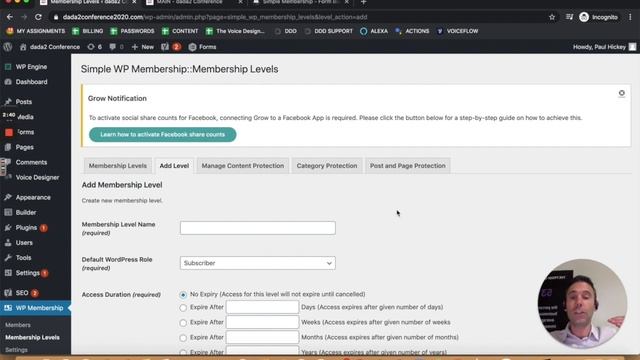The height and width of the screenshot is (360, 640).
Task: Click Learn how to activate Facebook share counts
Action: pos(162,135)
